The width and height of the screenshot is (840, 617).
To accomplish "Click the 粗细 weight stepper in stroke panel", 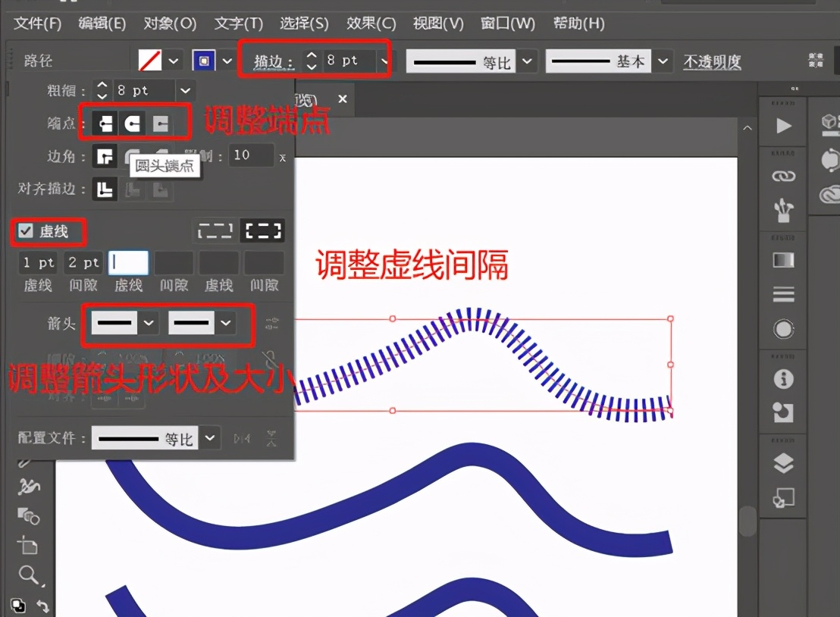I will [x=102, y=90].
